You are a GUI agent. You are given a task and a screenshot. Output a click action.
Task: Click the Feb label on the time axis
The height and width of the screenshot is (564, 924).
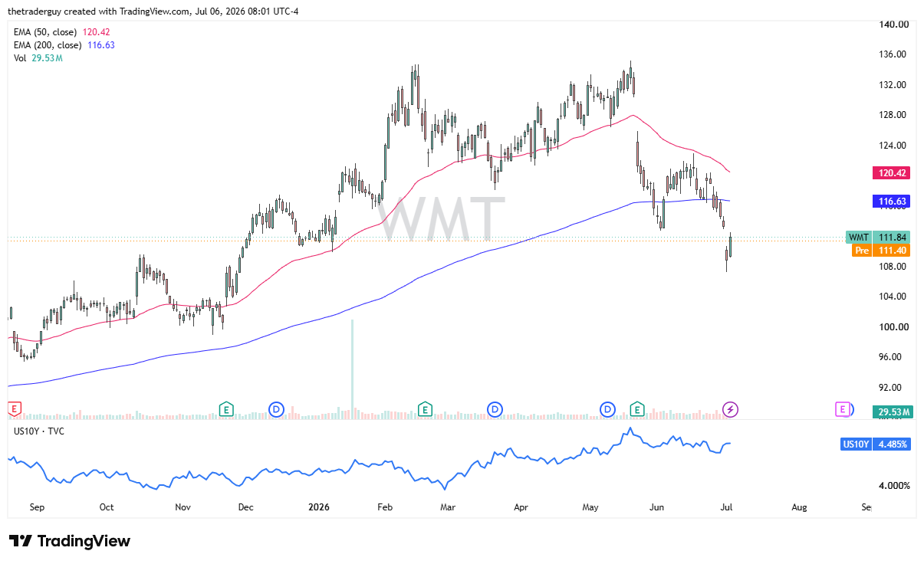(x=386, y=507)
